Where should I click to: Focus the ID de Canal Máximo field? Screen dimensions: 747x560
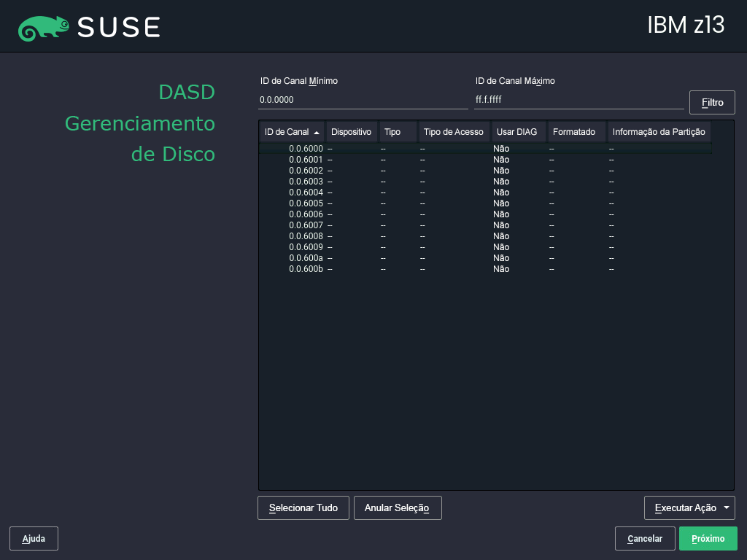tap(578, 100)
